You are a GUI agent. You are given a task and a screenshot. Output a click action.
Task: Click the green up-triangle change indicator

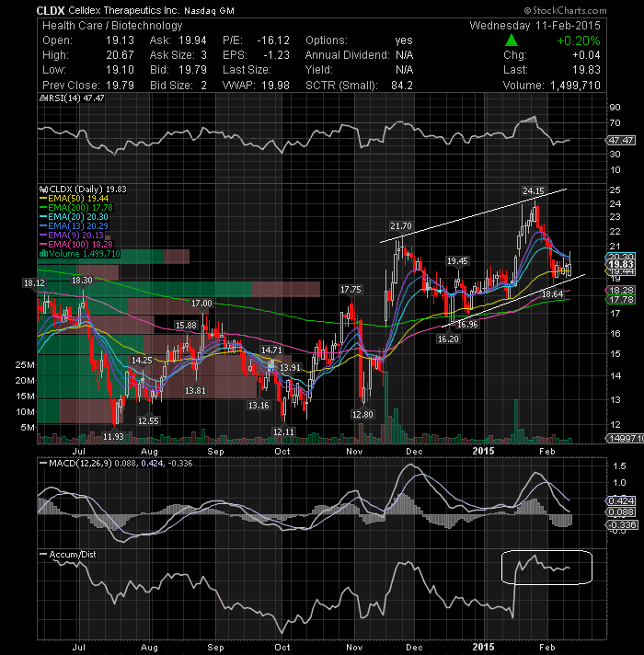(x=512, y=40)
